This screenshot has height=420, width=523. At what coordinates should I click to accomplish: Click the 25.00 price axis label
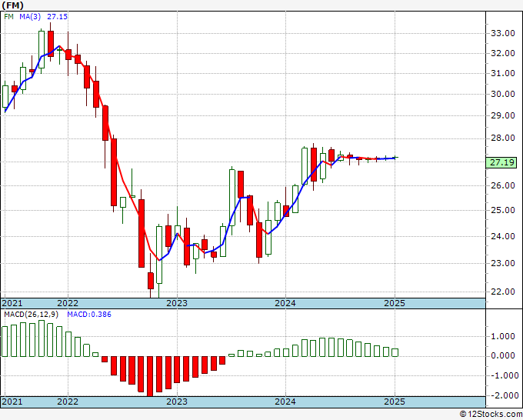tap(503, 210)
